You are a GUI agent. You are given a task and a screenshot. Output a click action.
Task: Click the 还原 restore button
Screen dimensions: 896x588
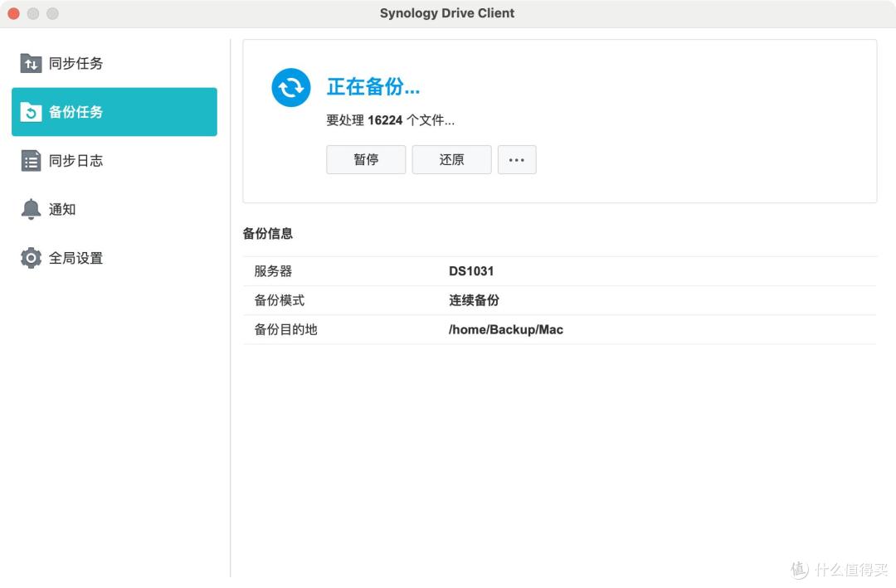(451, 159)
